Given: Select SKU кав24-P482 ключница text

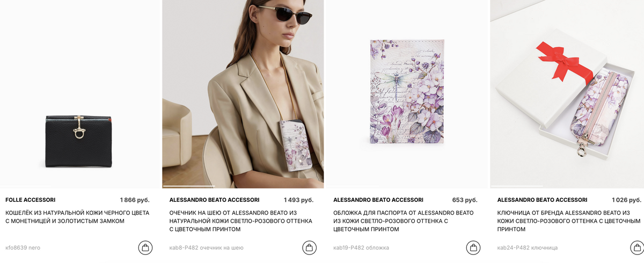Looking at the screenshot, I should (x=527, y=247).
